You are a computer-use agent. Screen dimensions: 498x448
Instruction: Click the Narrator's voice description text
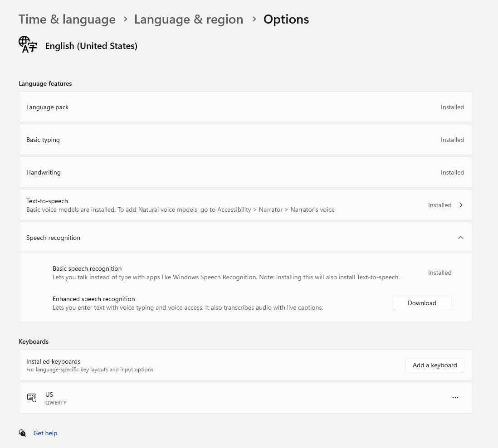pyautogui.click(x=181, y=210)
